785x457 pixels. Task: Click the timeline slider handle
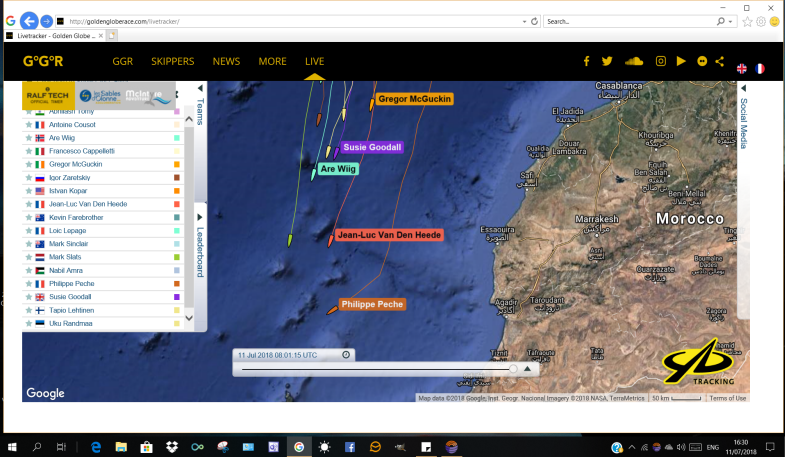pos(514,369)
